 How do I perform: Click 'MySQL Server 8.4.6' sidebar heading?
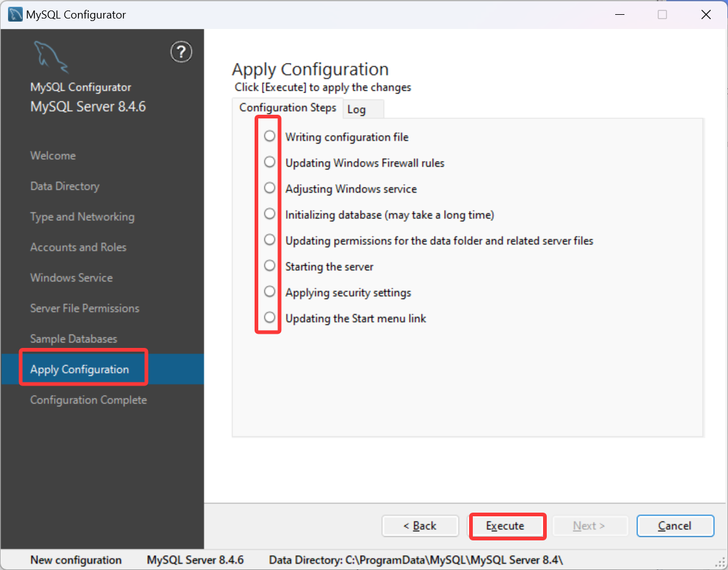(x=88, y=107)
